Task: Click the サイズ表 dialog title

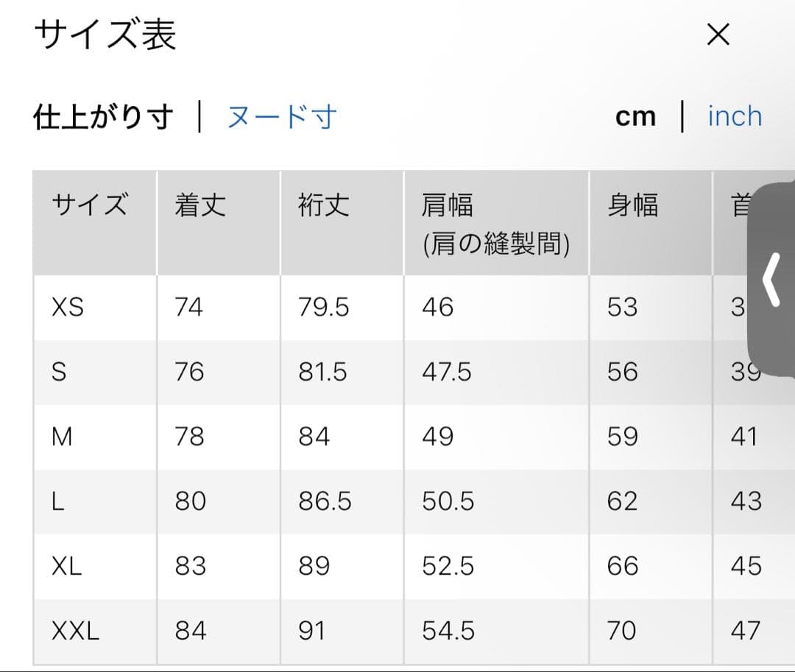Action: (105, 35)
